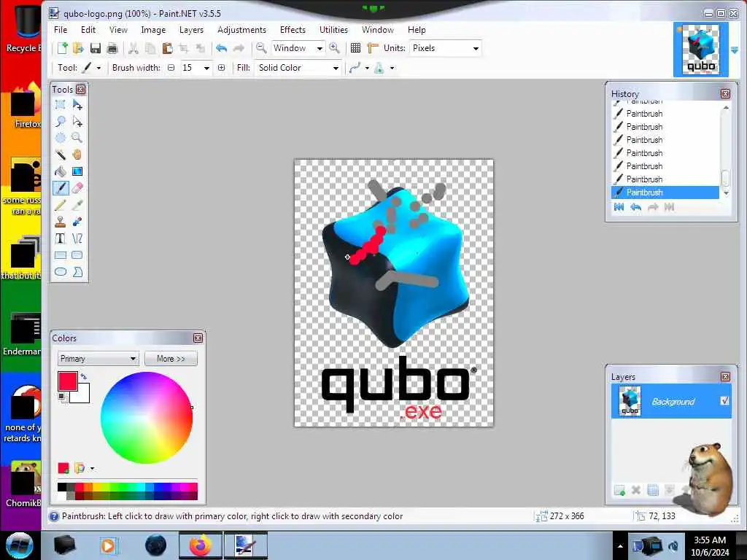This screenshot has width=747, height=560.
Task: Open the Brush width value dropdown
Action: click(x=206, y=68)
